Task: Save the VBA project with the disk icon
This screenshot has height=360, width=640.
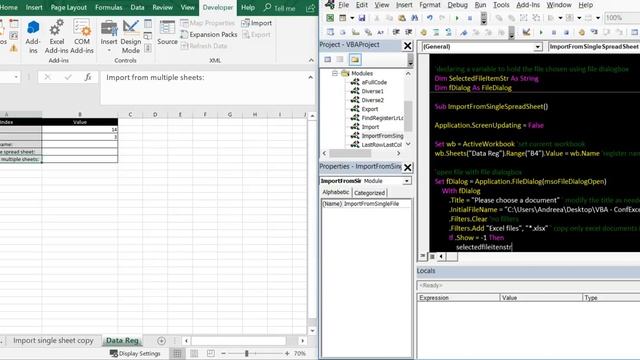Action: [362, 18]
